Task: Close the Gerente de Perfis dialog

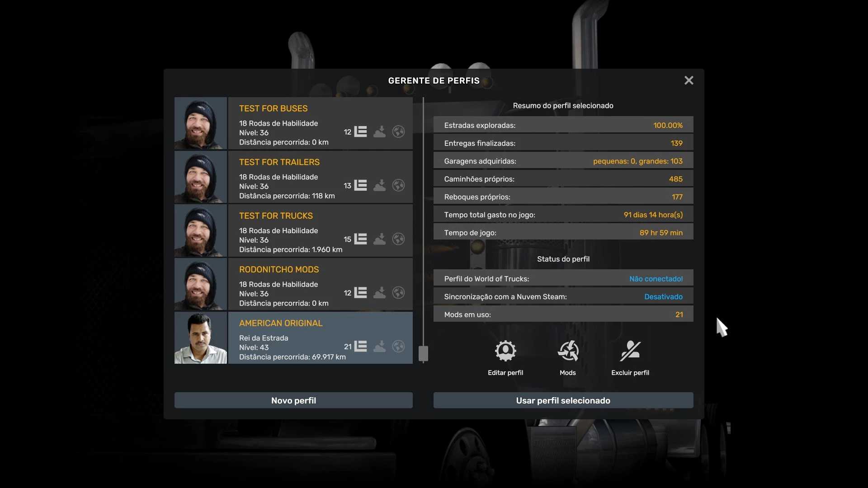Action: point(689,80)
